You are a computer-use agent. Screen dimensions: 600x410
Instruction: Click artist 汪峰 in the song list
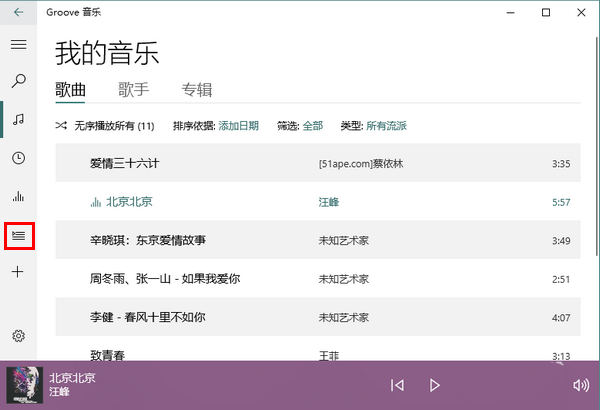[x=329, y=202]
